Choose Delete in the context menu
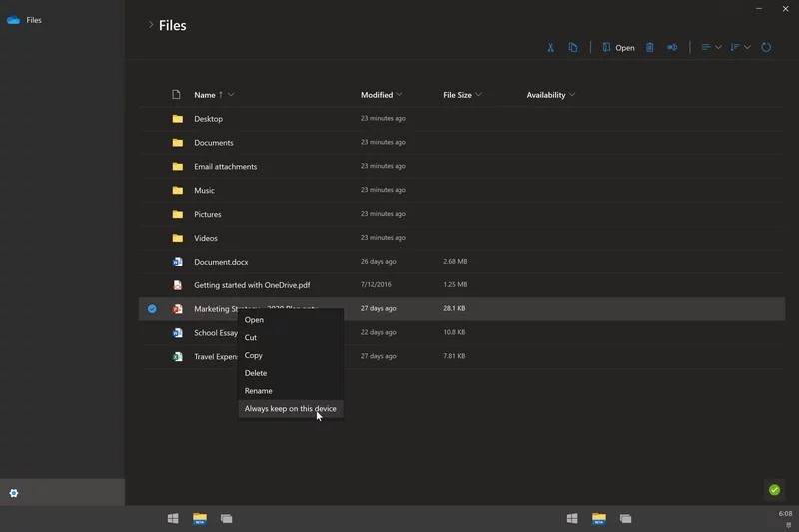The width and height of the screenshot is (799, 532). pos(291,373)
